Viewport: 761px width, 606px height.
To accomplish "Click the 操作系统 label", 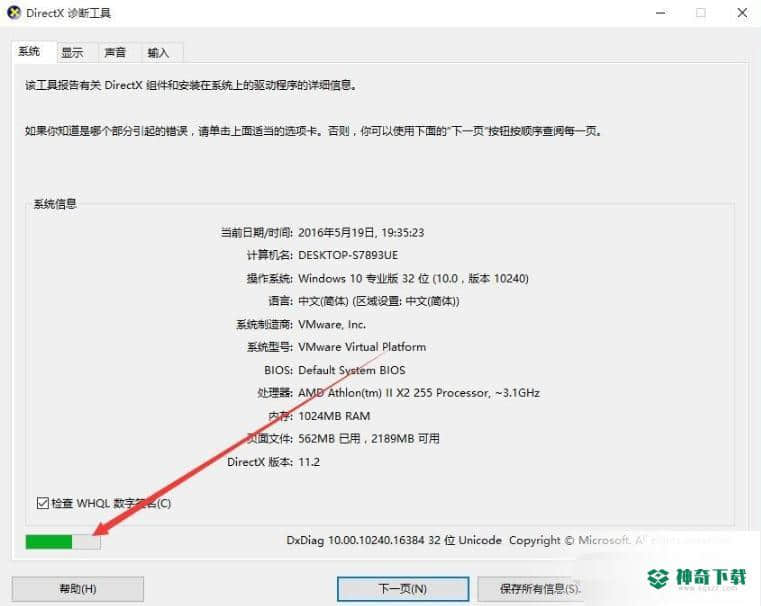I will (x=269, y=278).
